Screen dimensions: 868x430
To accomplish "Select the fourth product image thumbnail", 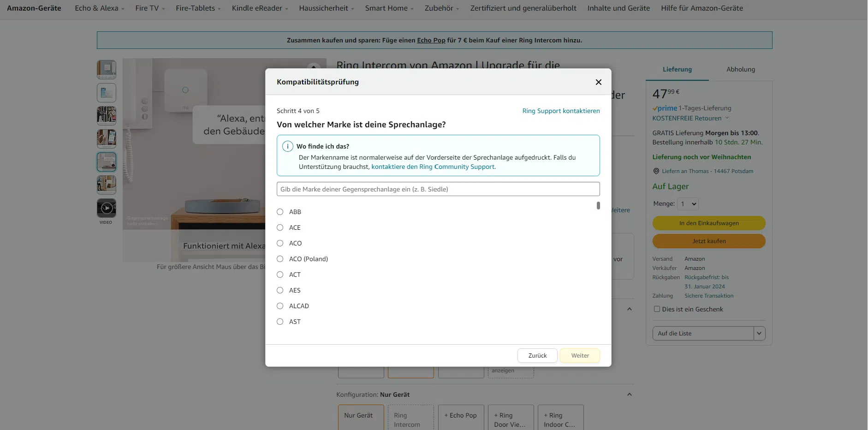I will 107,139.
